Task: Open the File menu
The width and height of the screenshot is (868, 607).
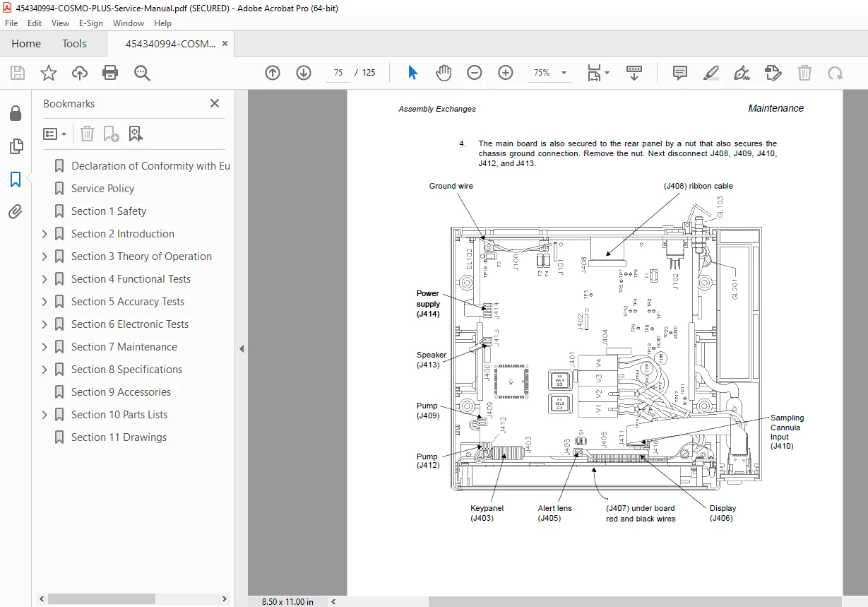Action: coord(11,23)
